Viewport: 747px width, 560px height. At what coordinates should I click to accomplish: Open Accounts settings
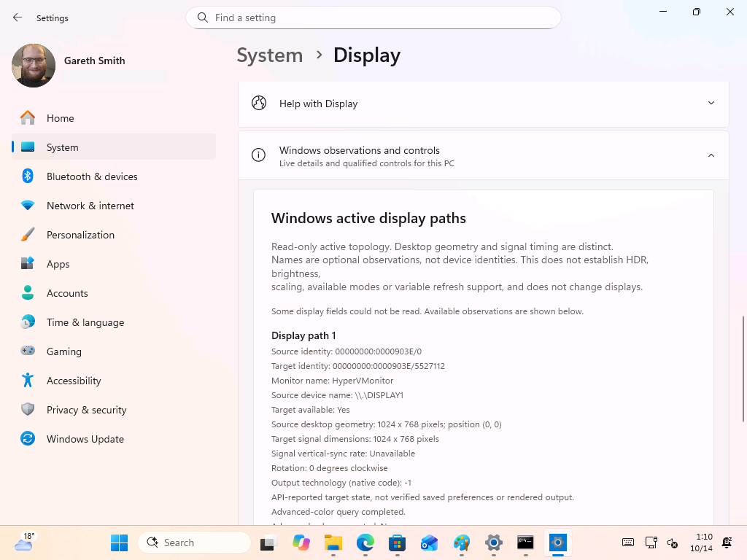[113, 293]
